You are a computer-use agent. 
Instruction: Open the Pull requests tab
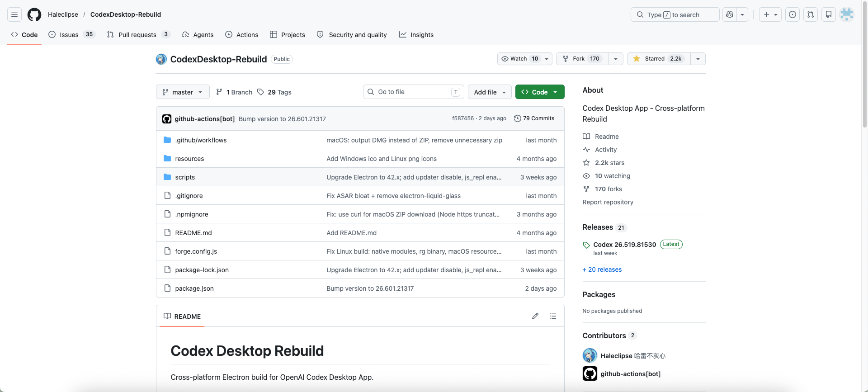138,34
